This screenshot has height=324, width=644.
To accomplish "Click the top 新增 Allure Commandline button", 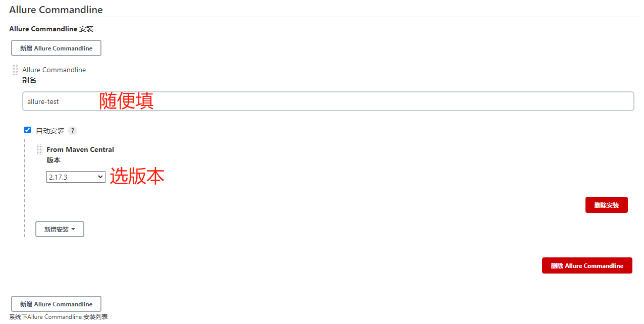I will (x=56, y=48).
